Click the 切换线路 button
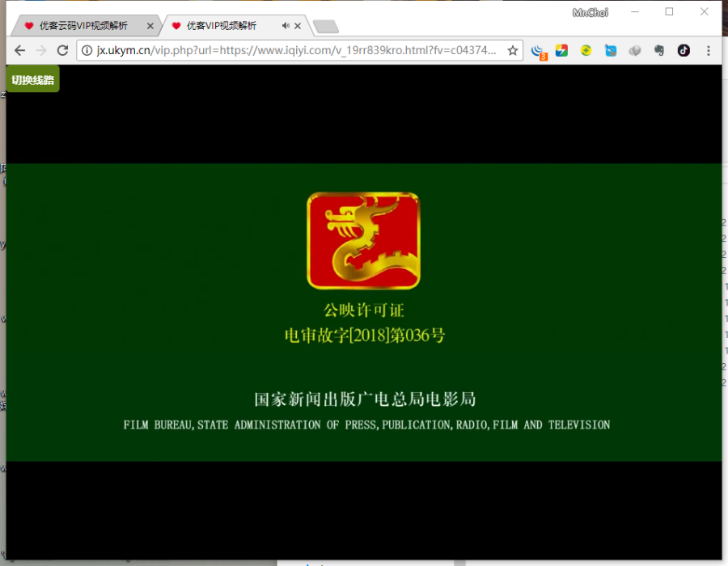The height and width of the screenshot is (566, 728). 32,80
